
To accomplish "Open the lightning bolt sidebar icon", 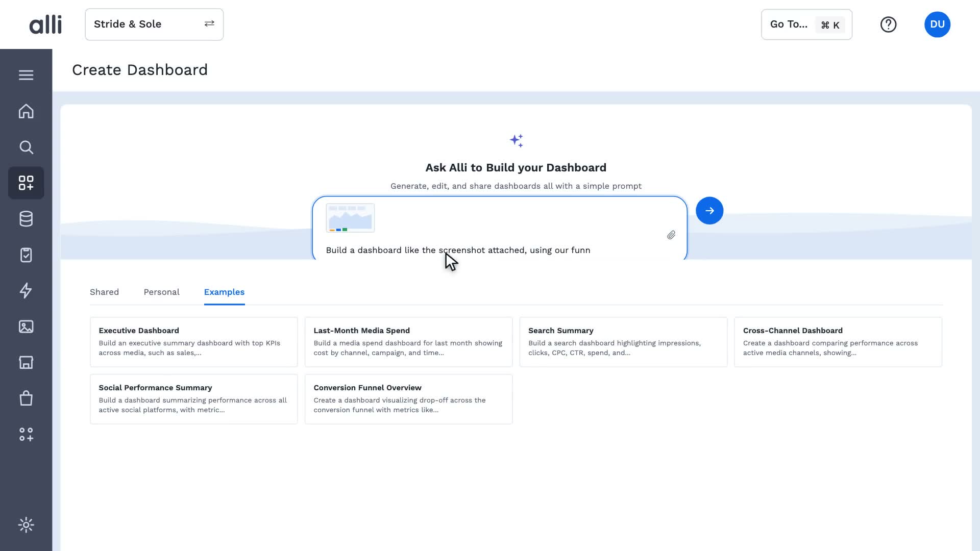I will point(26,290).
